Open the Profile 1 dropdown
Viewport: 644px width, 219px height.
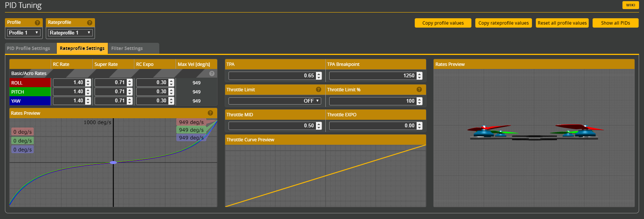pos(23,33)
